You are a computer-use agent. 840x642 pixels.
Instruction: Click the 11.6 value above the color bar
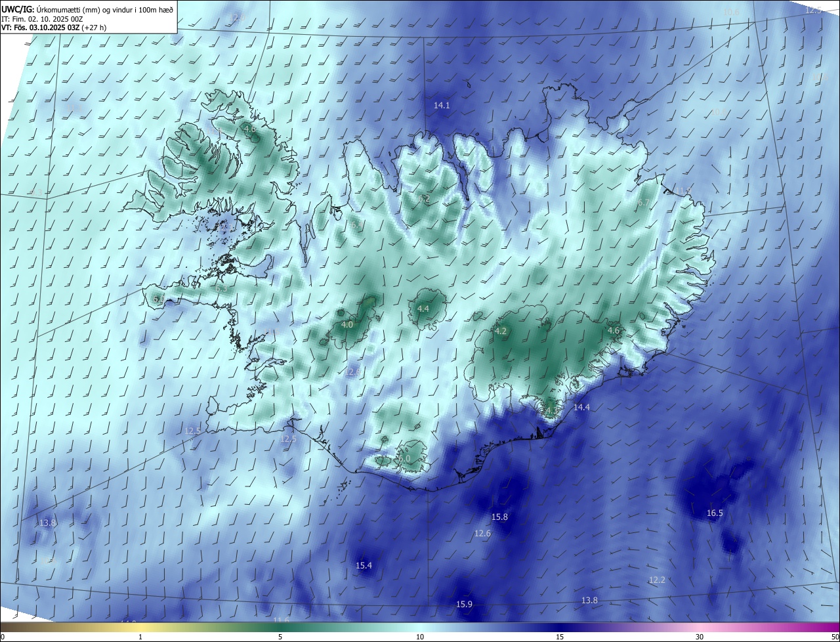tap(281, 620)
